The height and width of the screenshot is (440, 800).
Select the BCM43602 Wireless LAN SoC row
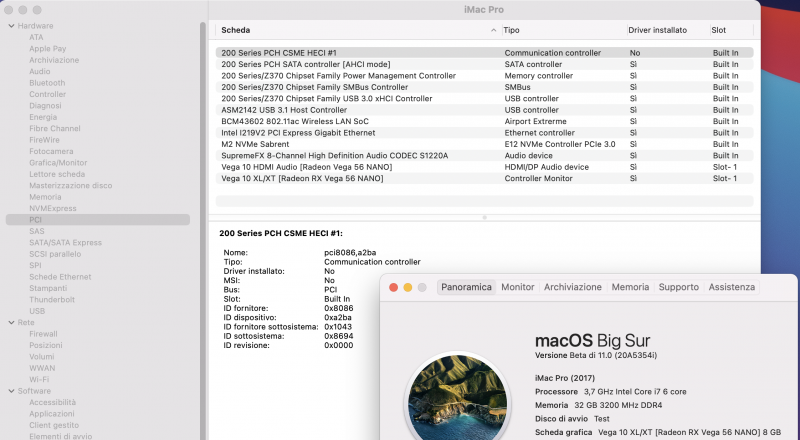[x=484, y=121]
